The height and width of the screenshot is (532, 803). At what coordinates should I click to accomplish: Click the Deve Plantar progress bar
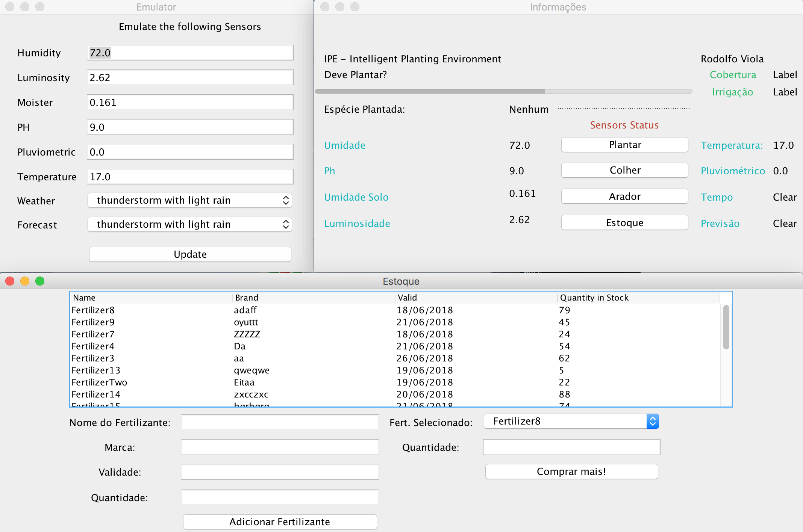[504, 91]
